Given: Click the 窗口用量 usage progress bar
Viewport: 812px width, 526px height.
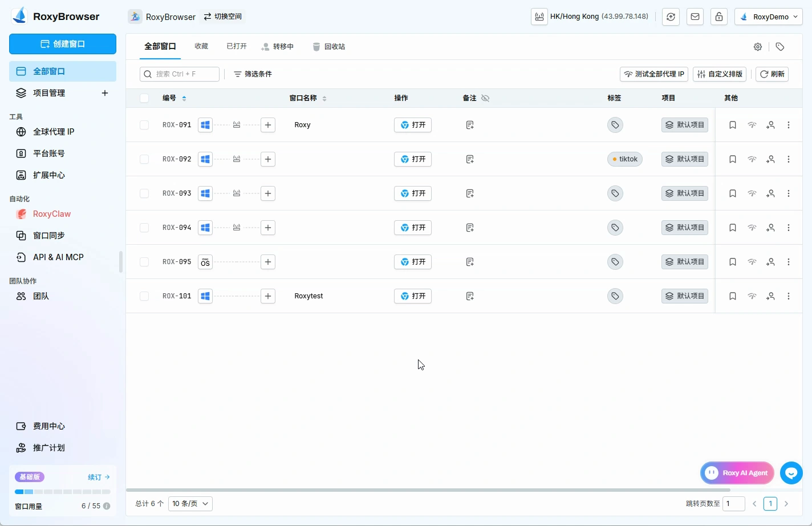Looking at the screenshot, I should (63, 492).
